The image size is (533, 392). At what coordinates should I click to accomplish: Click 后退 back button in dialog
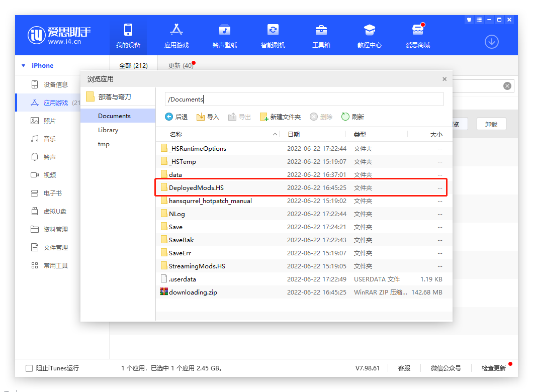point(176,117)
